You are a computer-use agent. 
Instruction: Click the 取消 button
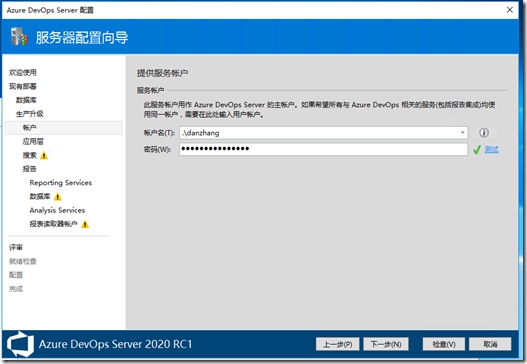point(490,344)
